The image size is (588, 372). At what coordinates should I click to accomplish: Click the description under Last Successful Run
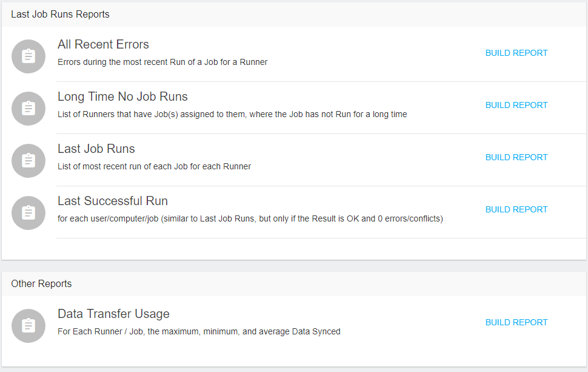pyautogui.click(x=250, y=218)
